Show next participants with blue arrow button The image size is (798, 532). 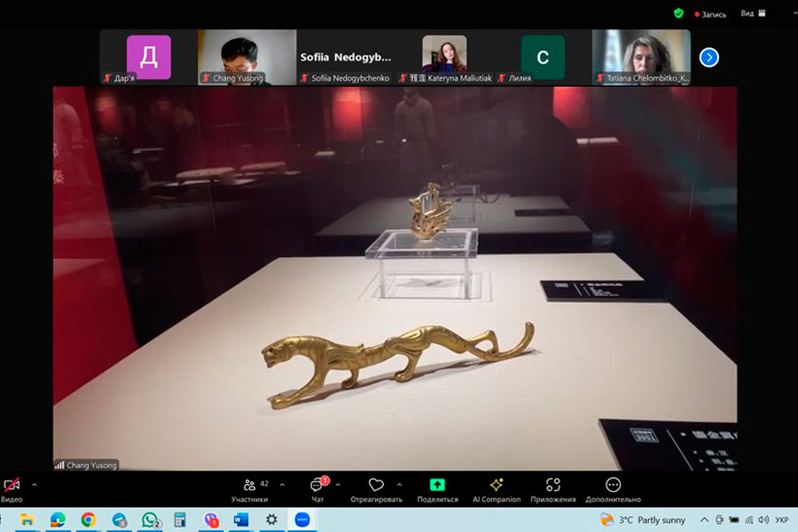tap(708, 58)
